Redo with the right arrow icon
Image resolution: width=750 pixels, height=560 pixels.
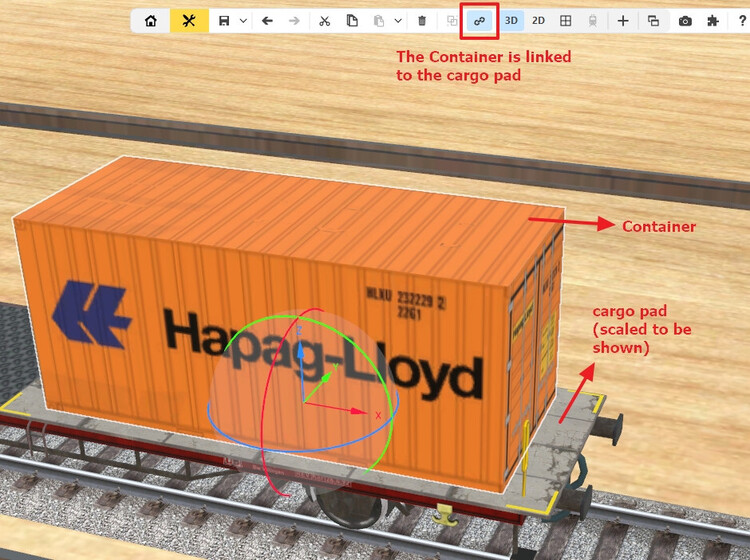tap(294, 21)
